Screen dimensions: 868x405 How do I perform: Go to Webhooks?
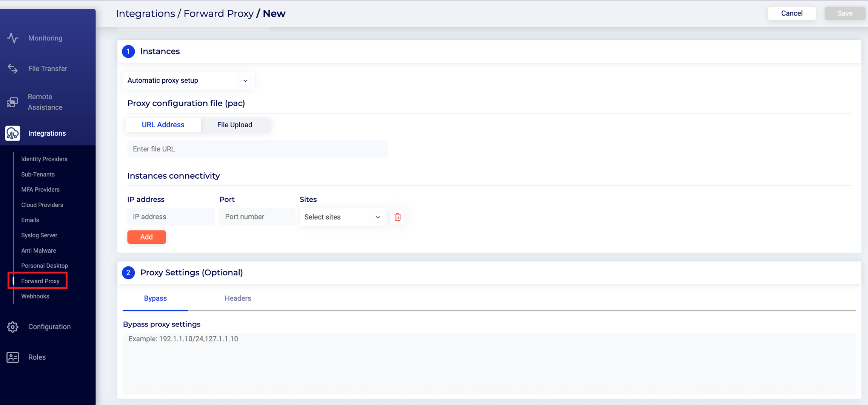tap(35, 296)
